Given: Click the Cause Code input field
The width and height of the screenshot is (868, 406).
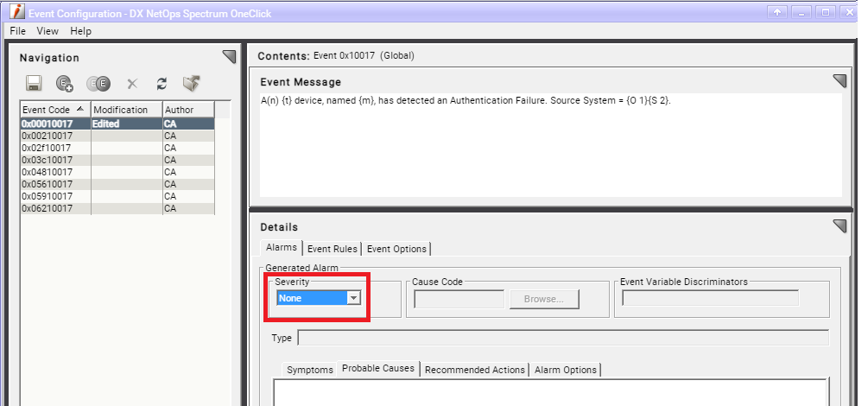Looking at the screenshot, I should coord(459,299).
